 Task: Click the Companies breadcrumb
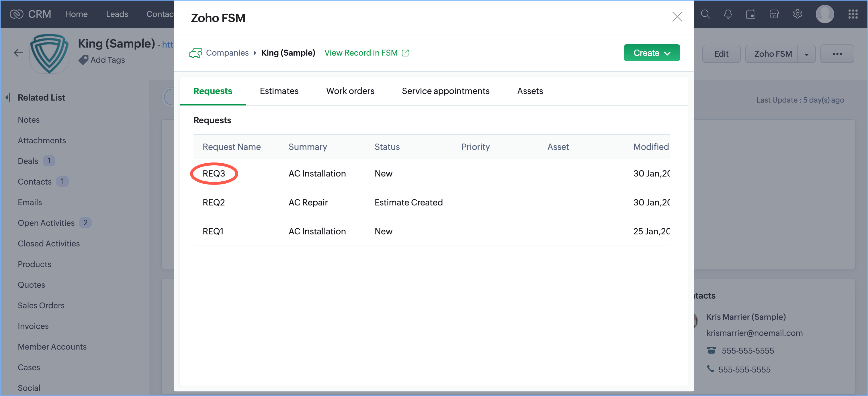[x=227, y=53]
